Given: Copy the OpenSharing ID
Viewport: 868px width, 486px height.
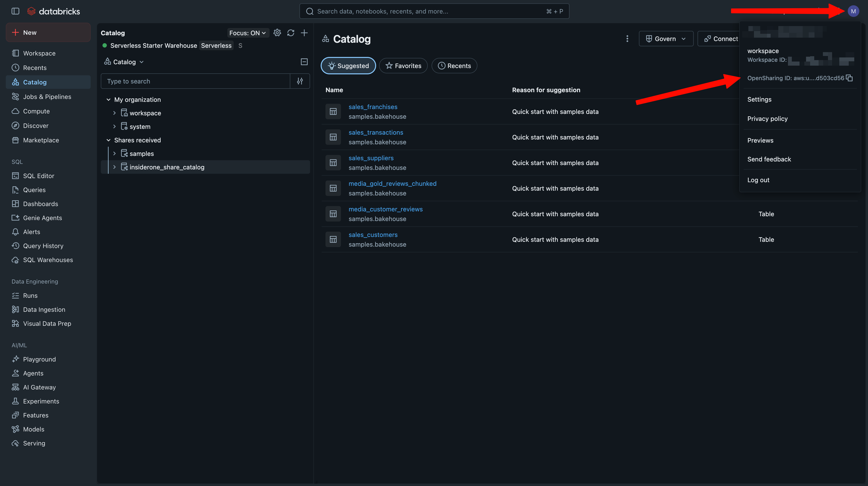Looking at the screenshot, I should (x=849, y=78).
